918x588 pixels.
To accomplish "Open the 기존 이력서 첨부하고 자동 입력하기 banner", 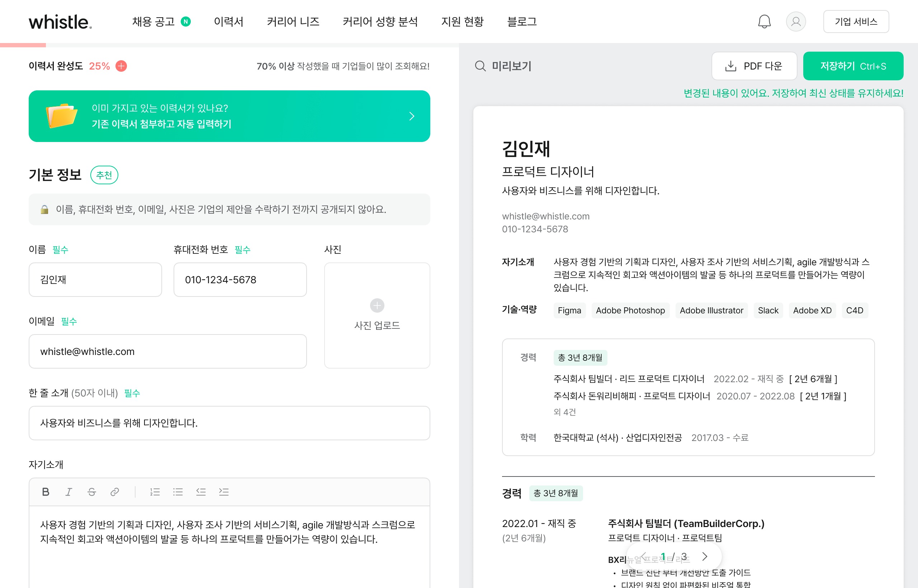I will click(x=229, y=116).
